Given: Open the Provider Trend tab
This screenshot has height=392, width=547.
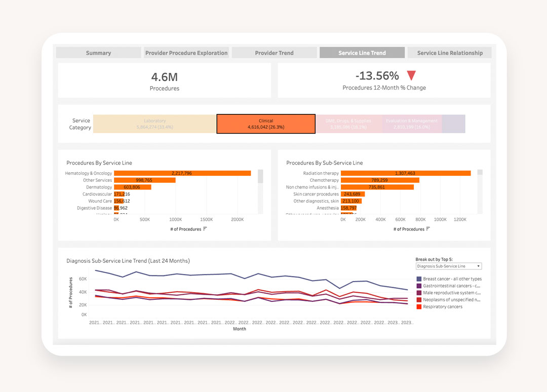Looking at the screenshot, I should 274,53.
